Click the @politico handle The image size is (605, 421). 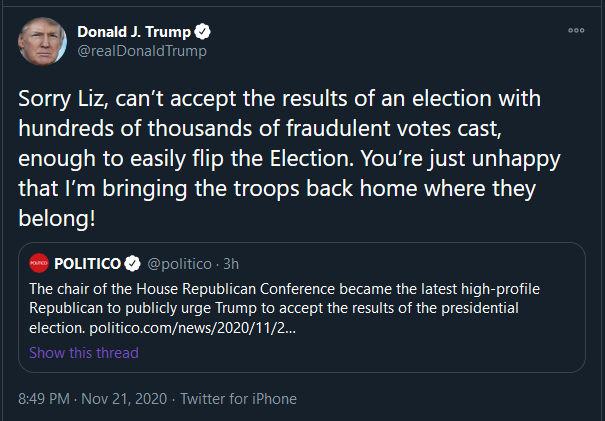(x=179, y=264)
